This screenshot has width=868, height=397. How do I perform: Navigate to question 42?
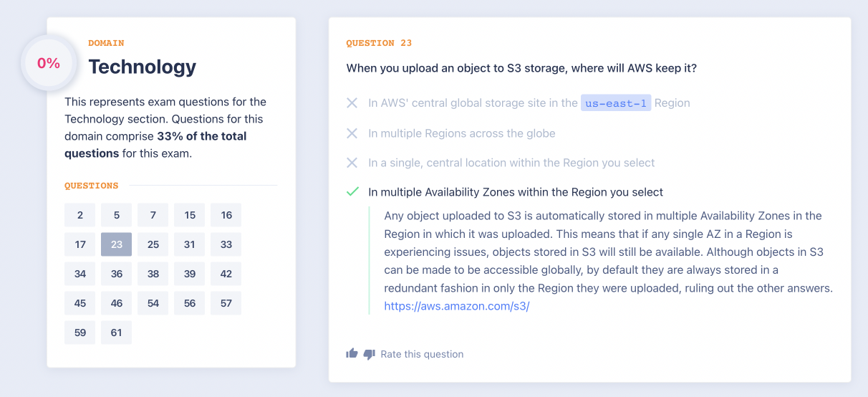(226, 274)
